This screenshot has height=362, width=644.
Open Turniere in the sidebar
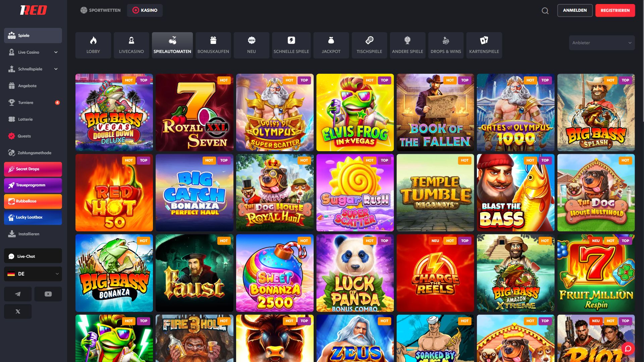pyautogui.click(x=33, y=103)
